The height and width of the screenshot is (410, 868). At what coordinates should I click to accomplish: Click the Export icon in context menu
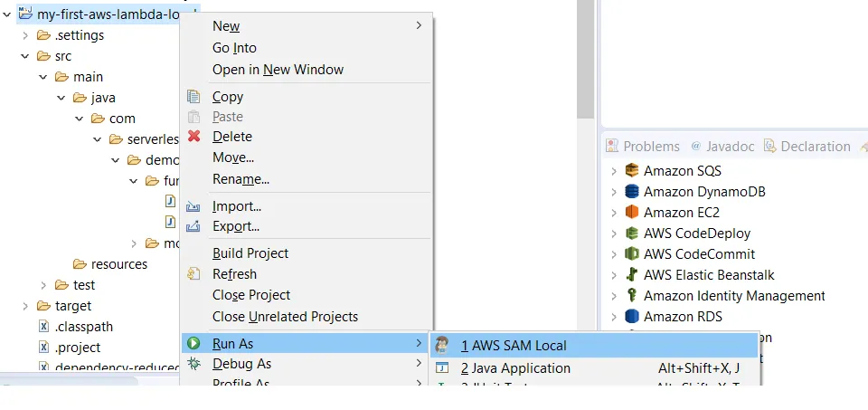coord(193,226)
